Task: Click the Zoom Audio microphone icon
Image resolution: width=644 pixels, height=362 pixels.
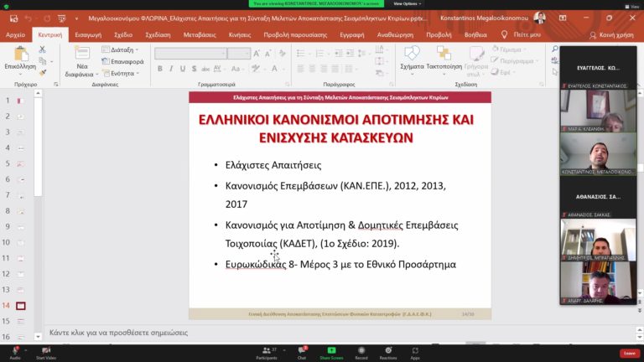Action: tap(15, 353)
